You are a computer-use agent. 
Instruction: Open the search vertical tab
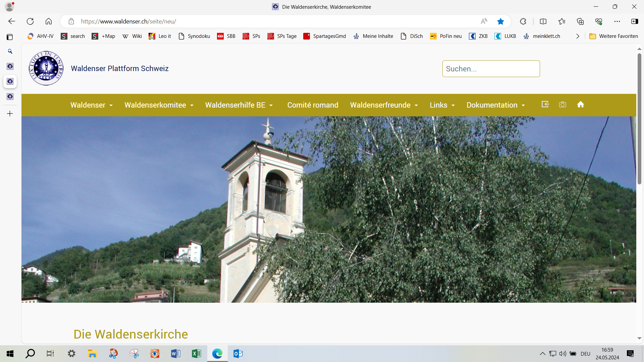pyautogui.click(x=10, y=51)
